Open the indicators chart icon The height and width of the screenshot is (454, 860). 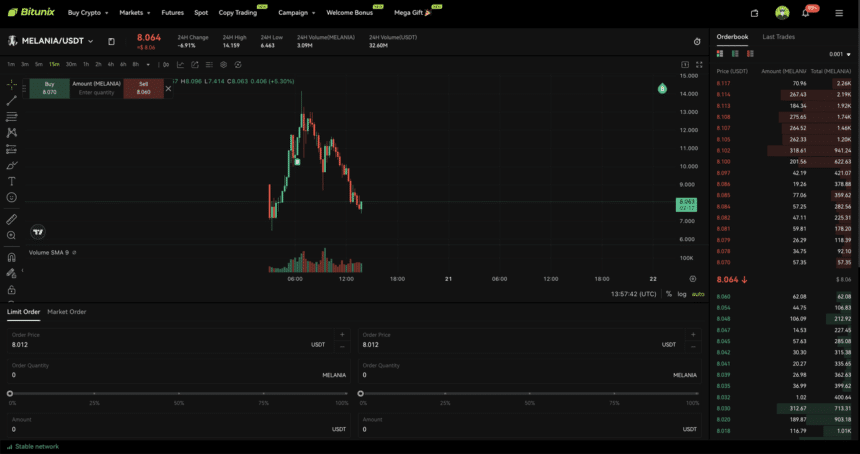coord(180,65)
